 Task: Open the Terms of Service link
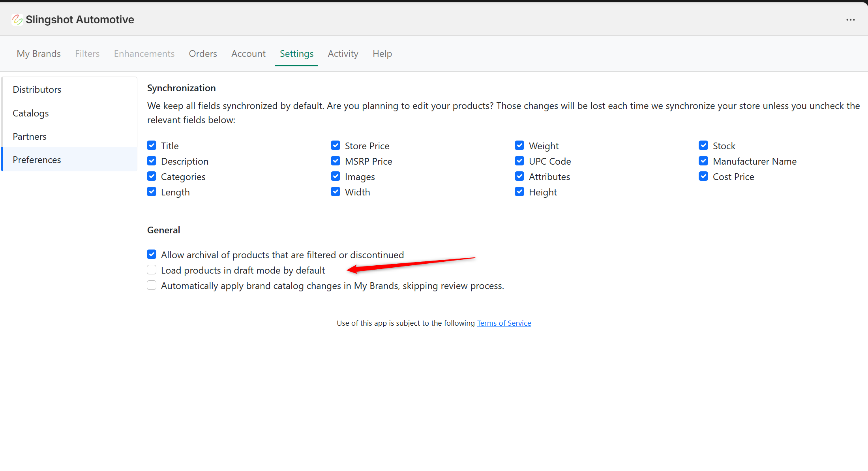coord(504,323)
